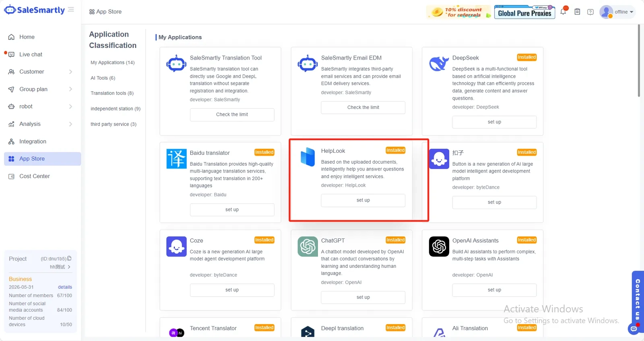Open the notification bell icon
The width and height of the screenshot is (644, 341).
click(x=563, y=12)
